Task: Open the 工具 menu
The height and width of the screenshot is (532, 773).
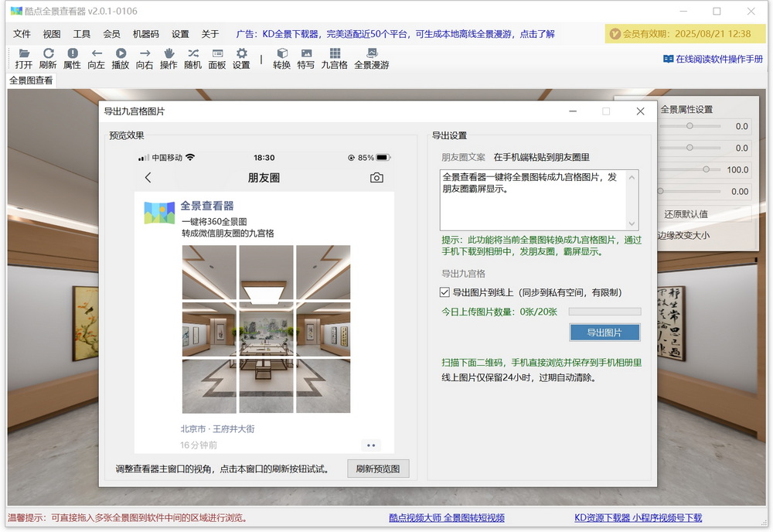Action: click(82, 34)
